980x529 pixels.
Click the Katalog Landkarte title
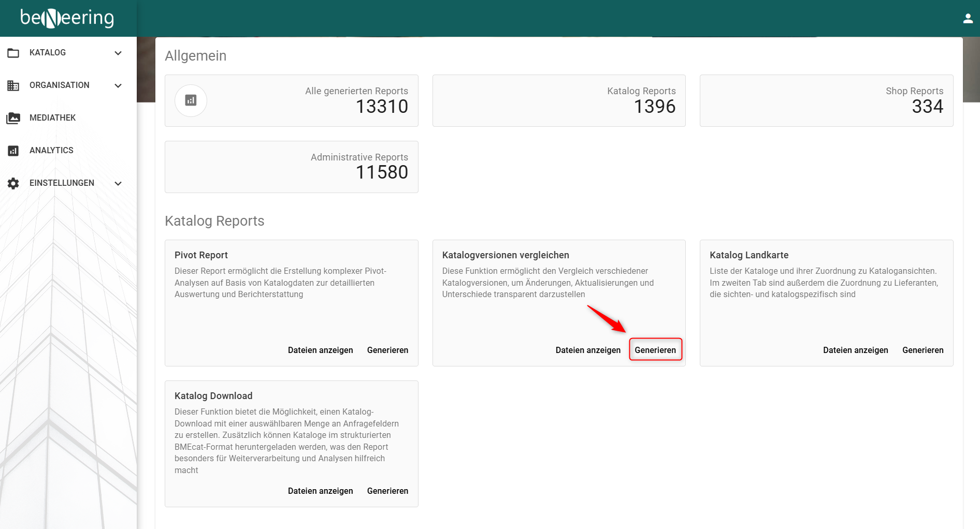(749, 255)
